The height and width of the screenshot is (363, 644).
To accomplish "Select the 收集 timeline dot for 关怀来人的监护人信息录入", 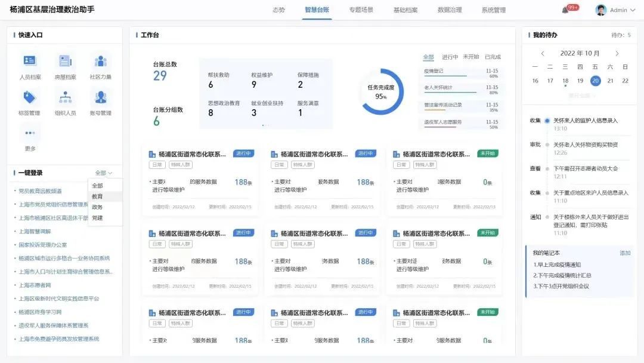I will (547, 121).
